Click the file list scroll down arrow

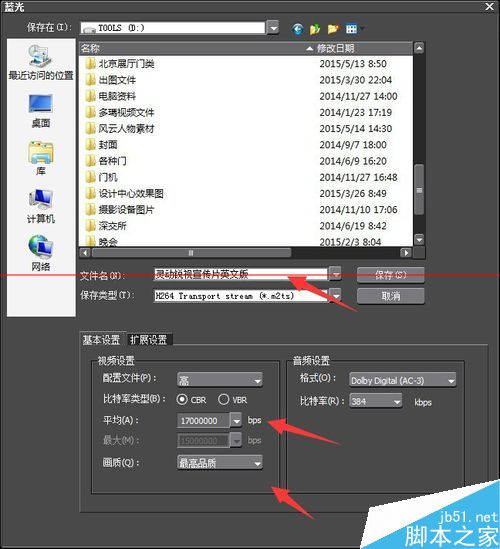[x=419, y=239]
